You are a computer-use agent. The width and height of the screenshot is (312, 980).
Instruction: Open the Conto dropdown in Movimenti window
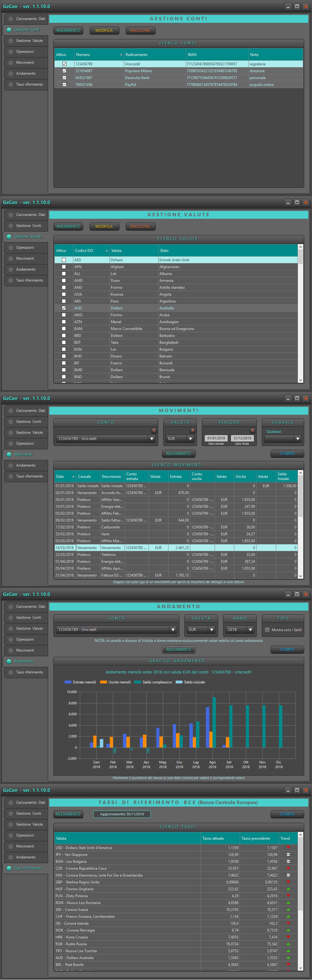pos(152,439)
